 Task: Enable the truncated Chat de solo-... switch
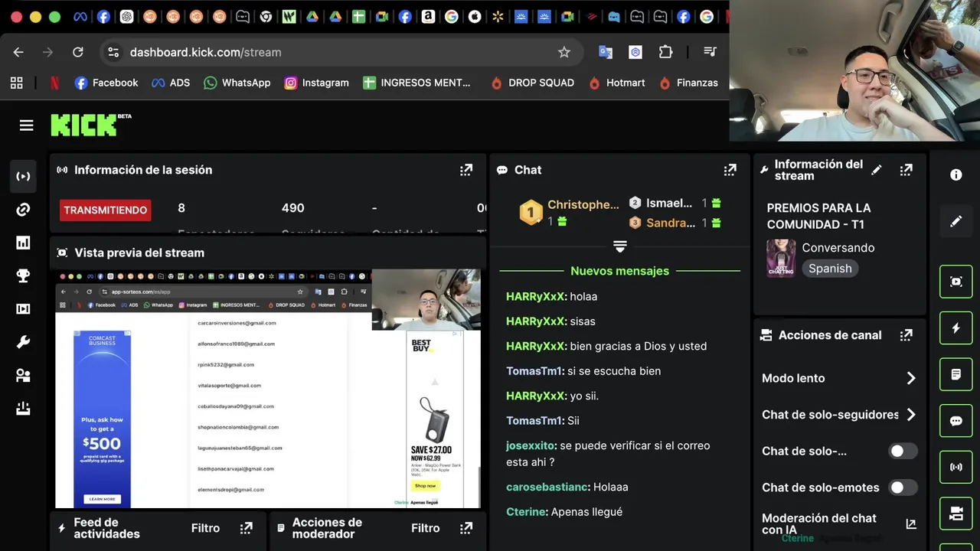[903, 451]
